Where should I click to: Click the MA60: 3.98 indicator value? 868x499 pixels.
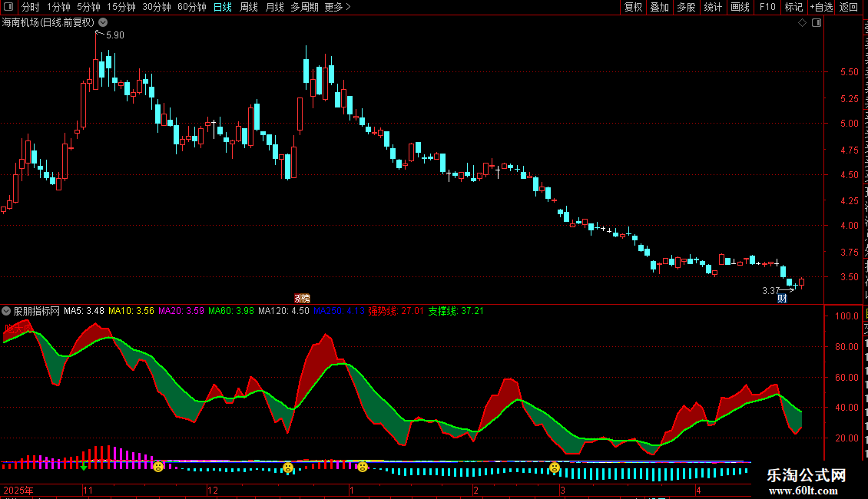click(x=231, y=311)
